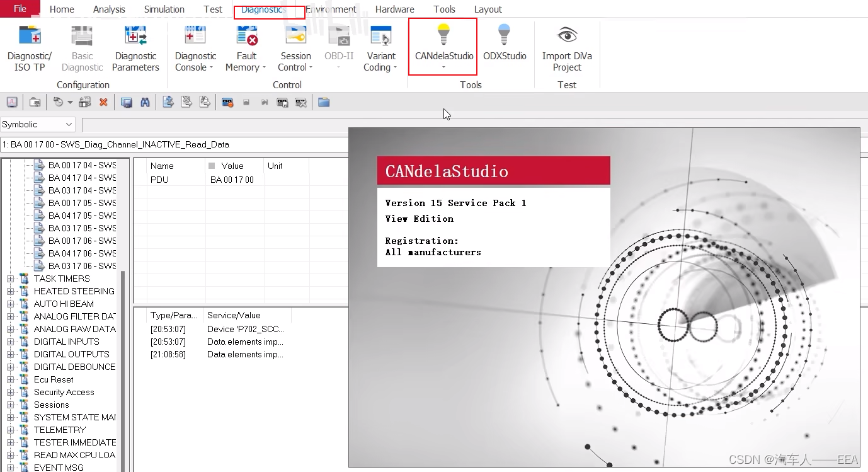Switch to the Home ribbon tab

coord(62,9)
